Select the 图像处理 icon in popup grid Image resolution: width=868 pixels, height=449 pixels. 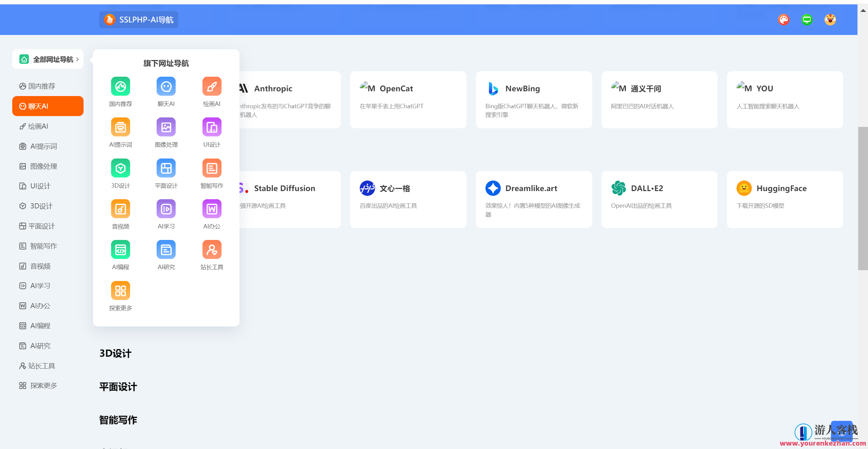point(166,127)
